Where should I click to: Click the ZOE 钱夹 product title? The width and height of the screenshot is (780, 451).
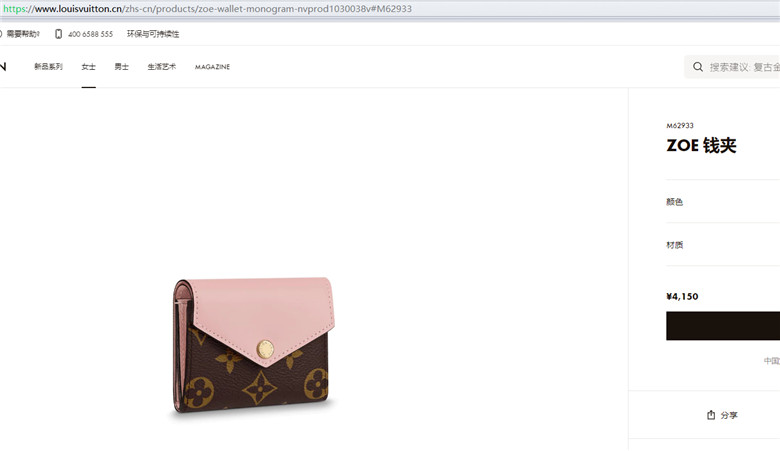click(701, 145)
